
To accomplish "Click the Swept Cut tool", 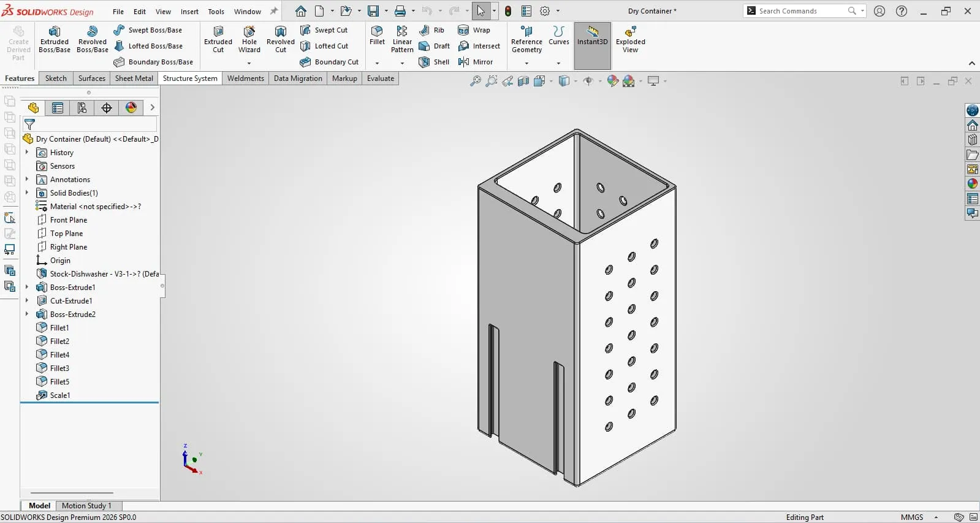I will [324, 30].
